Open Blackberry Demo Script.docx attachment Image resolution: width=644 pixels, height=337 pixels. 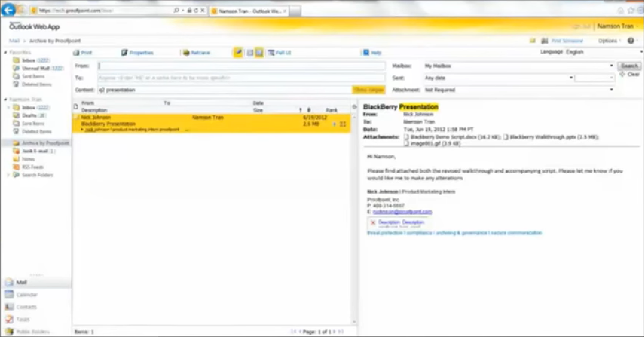click(x=452, y=137)
